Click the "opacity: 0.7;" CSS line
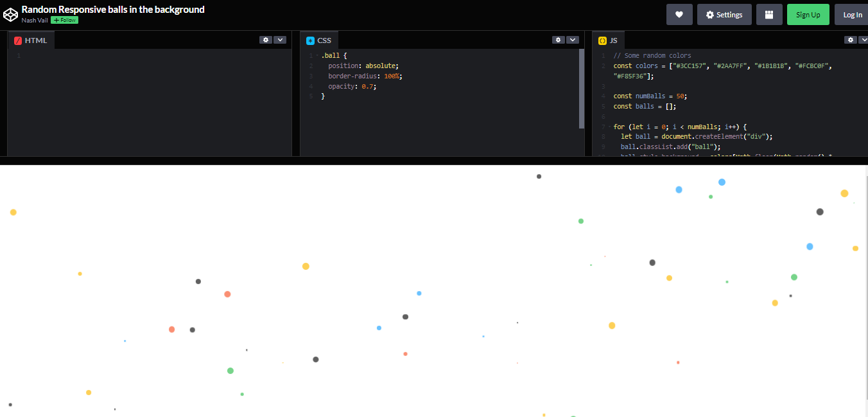Screen dimensions: 868x417 tap(352, 86)
